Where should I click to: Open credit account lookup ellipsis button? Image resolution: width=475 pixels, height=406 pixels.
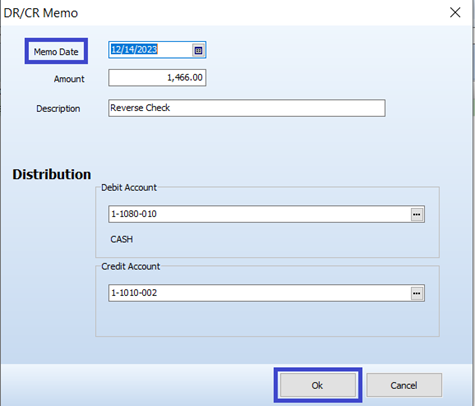point(417,293)
